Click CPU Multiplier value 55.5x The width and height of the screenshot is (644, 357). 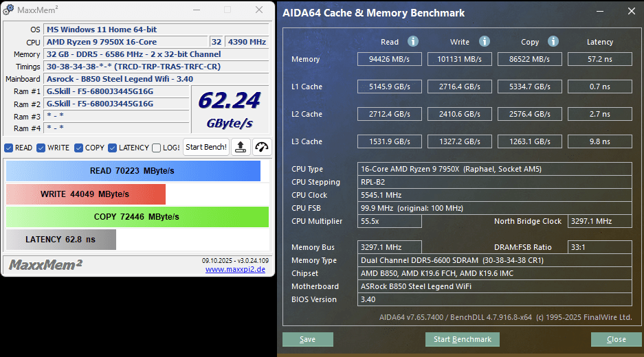[390, 221]
